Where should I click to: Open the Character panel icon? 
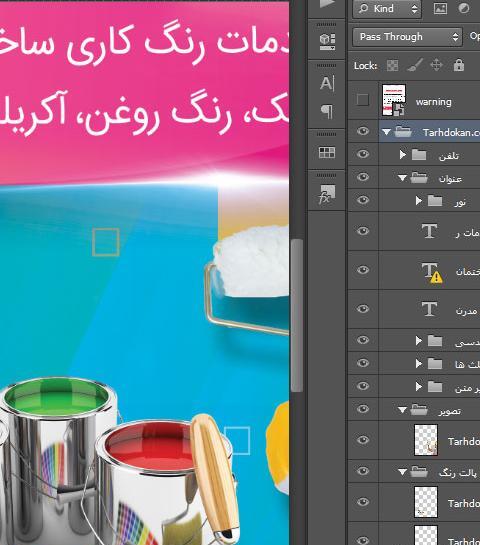point(327,83)
